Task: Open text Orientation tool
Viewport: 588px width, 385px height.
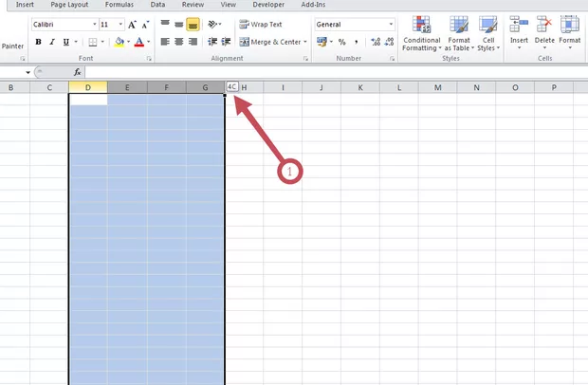Action: tap(214, 25)
